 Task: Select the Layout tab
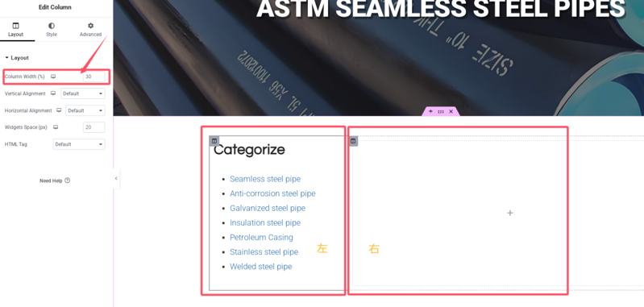[x=15, y=30]
